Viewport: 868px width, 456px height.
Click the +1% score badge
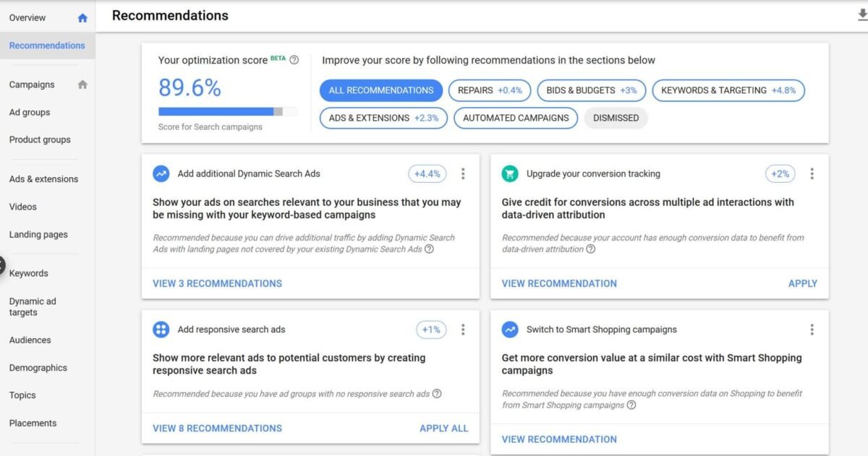click(x=431, y=330)
